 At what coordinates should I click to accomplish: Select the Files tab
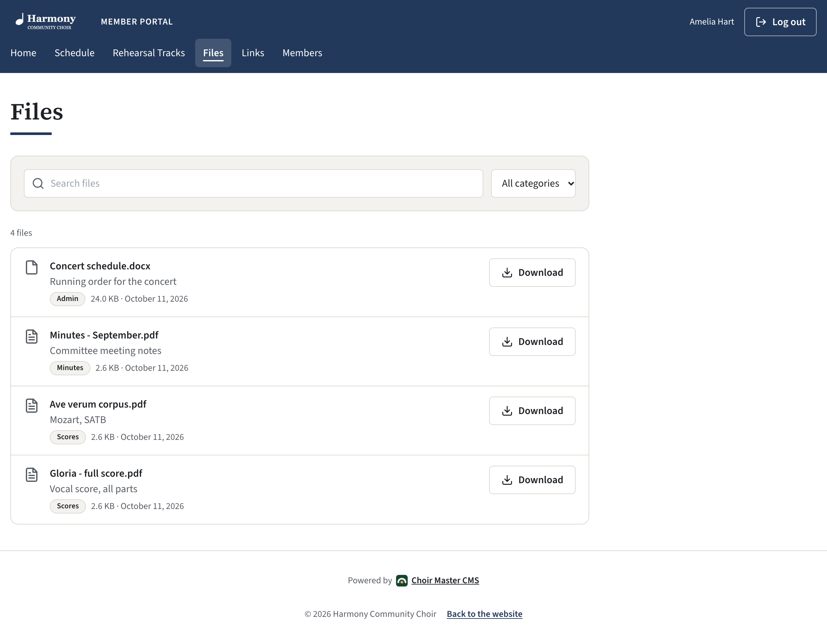click(213, 53)
